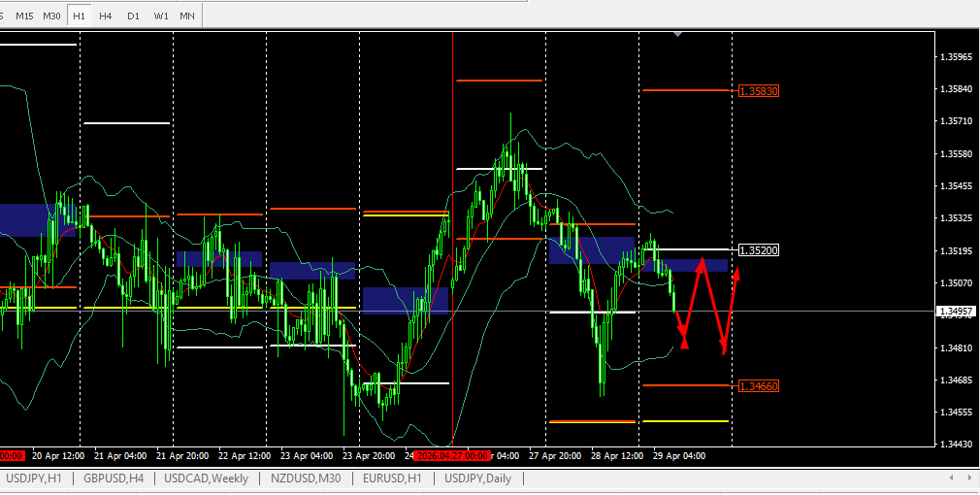Click the 1.35200 white level label

pyautogui.click(x=758, y=250)
